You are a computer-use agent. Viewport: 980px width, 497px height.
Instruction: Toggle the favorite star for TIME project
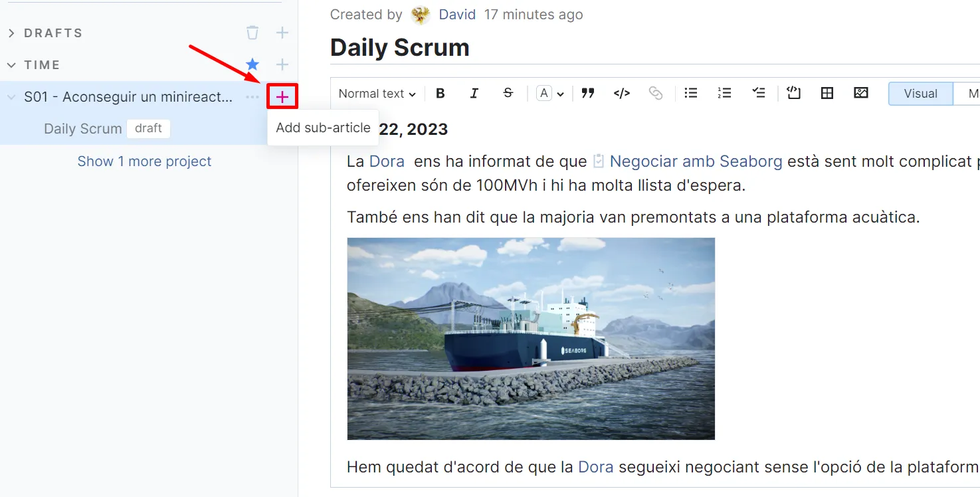(x=252, y=64)
